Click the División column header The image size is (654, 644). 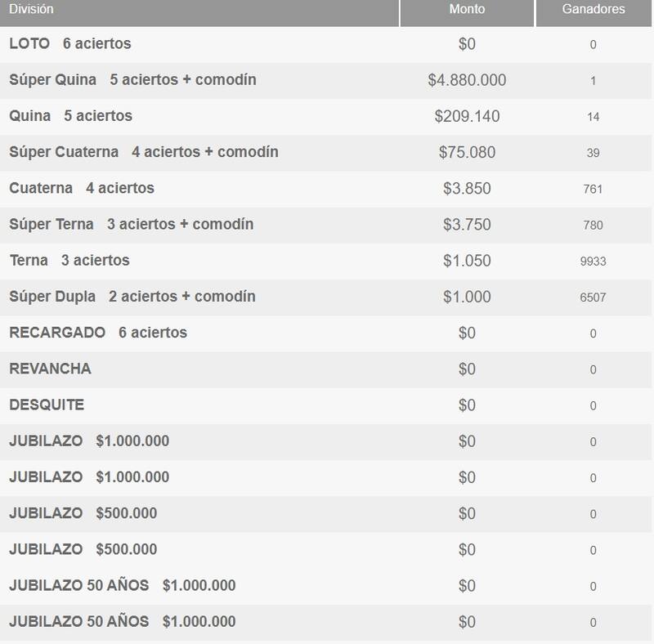coord(31,10)
